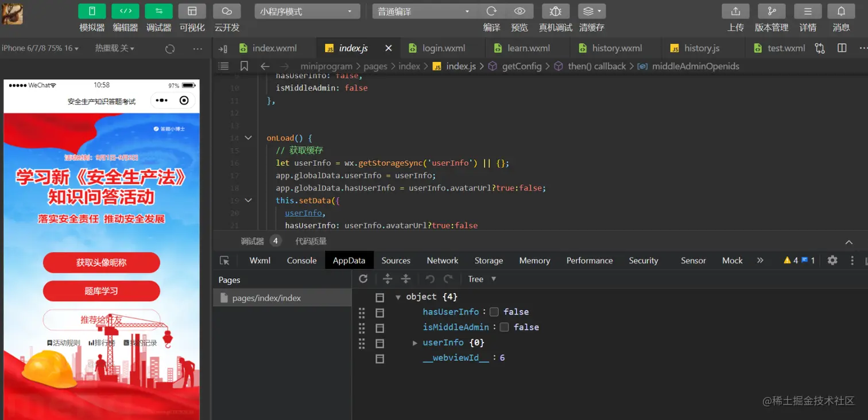Open the iPhone 6/7/8 device dropdown
868x420 pixels.
40,49
